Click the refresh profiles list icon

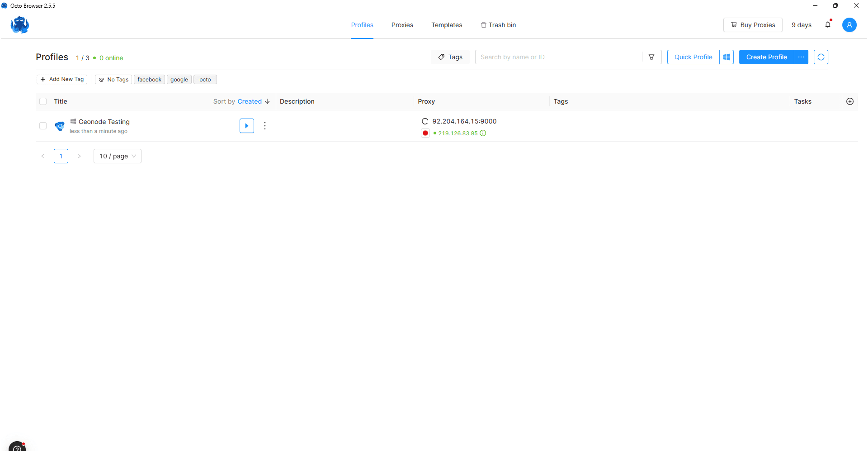821,57
